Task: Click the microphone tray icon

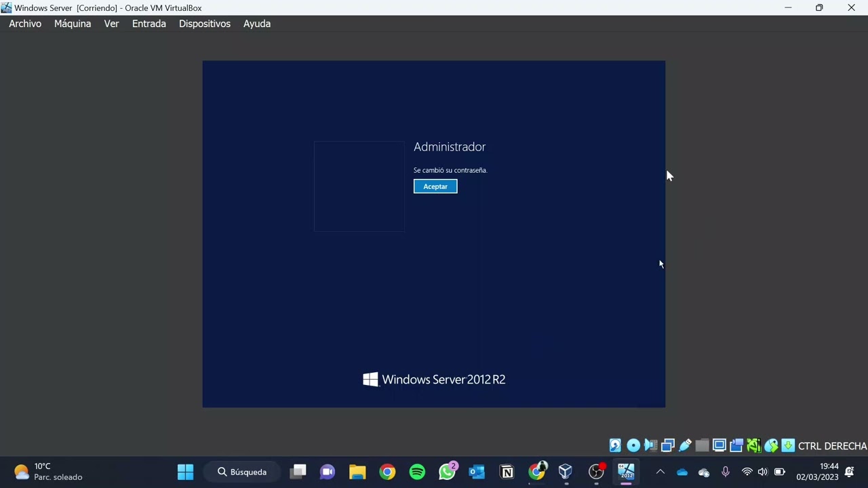Action: coord(726,472)
